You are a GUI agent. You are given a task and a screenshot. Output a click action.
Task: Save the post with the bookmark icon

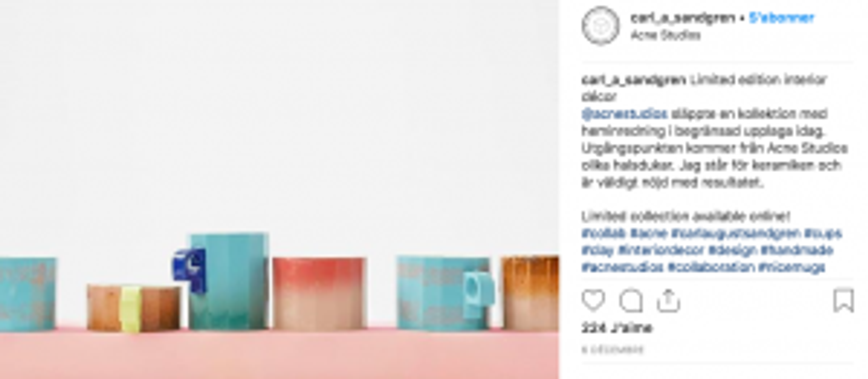tap(844, 300)
